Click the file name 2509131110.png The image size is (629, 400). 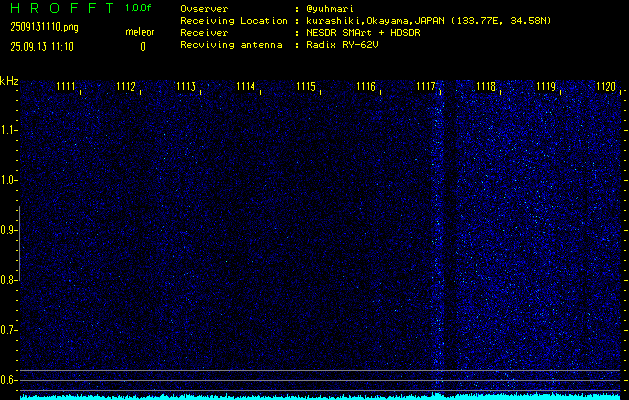pos(44,27)
